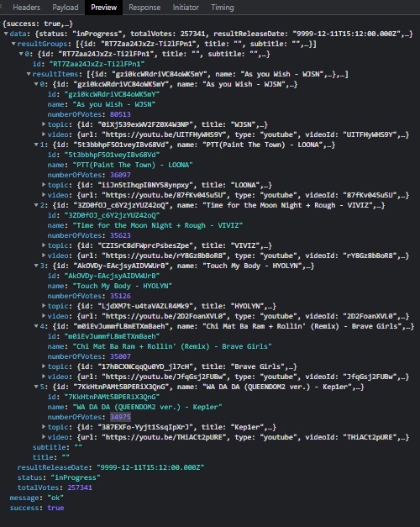This screenshot has width=420, height=527.
Task: Expand the WJSN topic object
Action: point(44,124)
